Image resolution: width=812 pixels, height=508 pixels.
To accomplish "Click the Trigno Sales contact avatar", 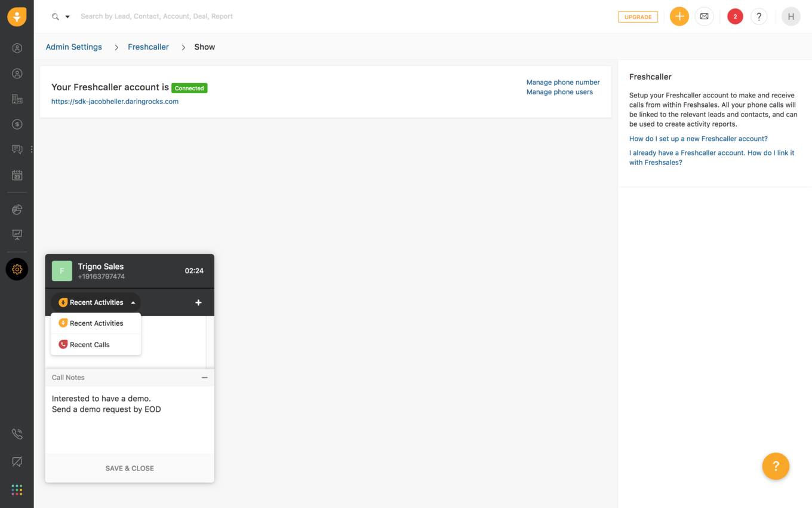I will tap(62, 271).
